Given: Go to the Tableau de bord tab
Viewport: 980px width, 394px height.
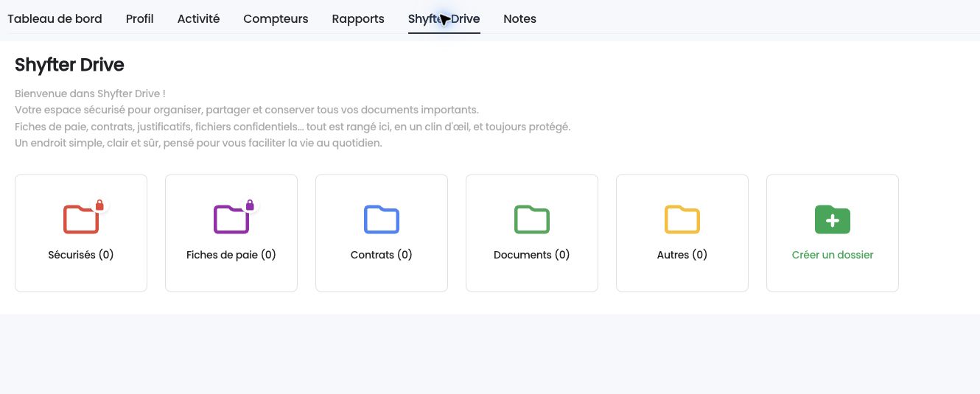Looking at the screenshot, I should 55,19.
